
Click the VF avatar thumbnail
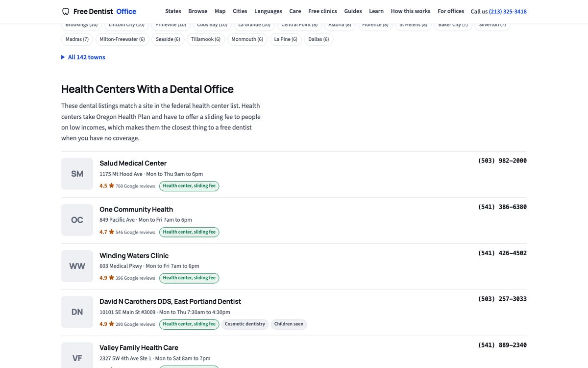click(x=77, y=355)
